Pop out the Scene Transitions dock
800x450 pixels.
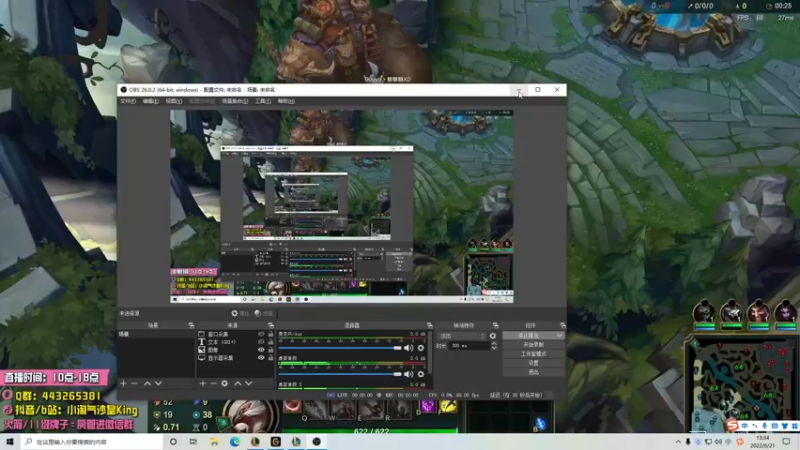pos(495,325)
